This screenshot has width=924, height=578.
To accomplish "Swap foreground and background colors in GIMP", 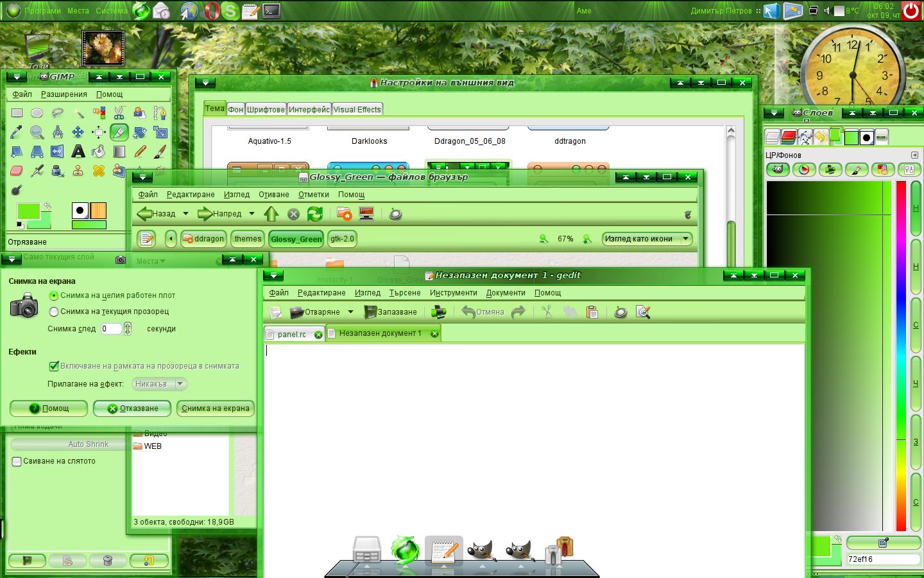I will click(47, 207).
